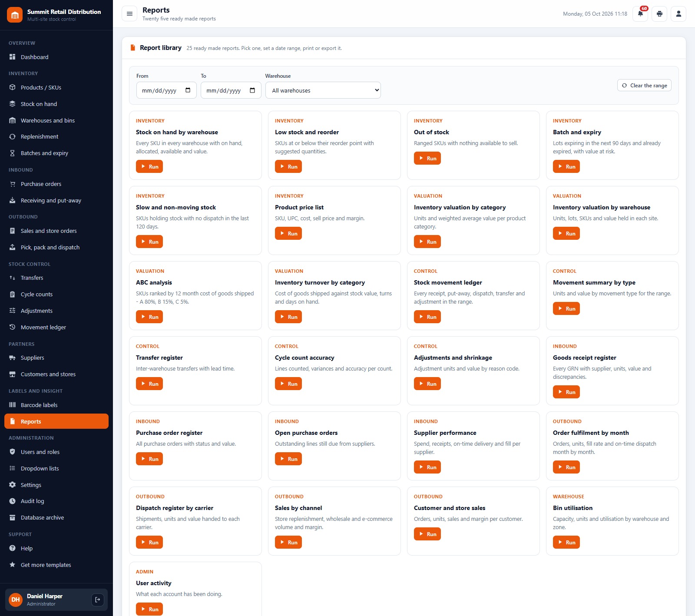The height and width of the screenshot is (616, 695).
Task: Click the Settings gear icon
Action: tap(13, 485)
